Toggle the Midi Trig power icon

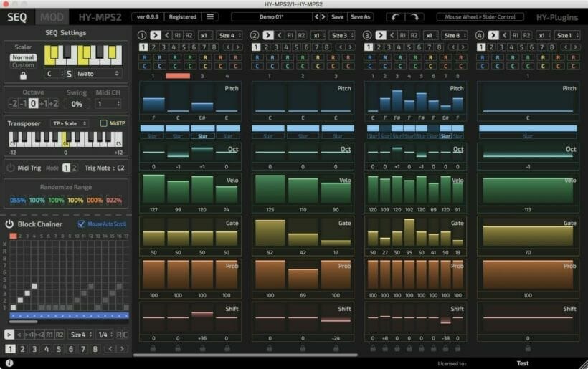pos(11,168)
